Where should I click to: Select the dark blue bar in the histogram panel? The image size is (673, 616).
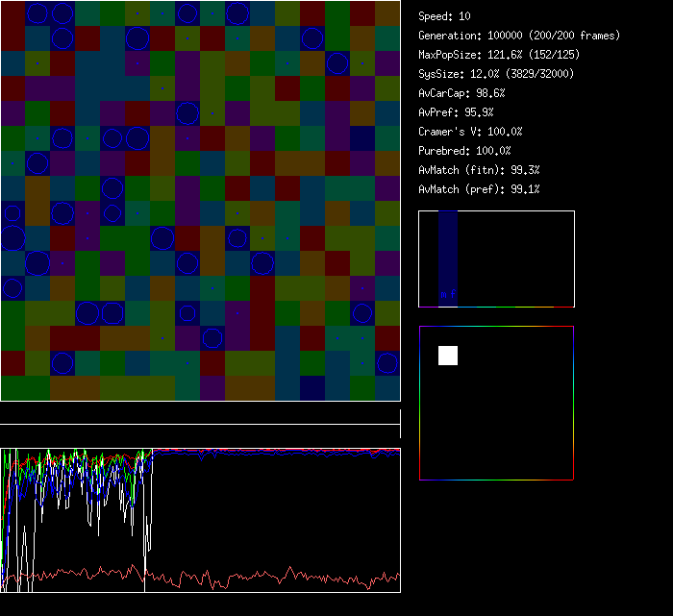(x=448, y=252)
